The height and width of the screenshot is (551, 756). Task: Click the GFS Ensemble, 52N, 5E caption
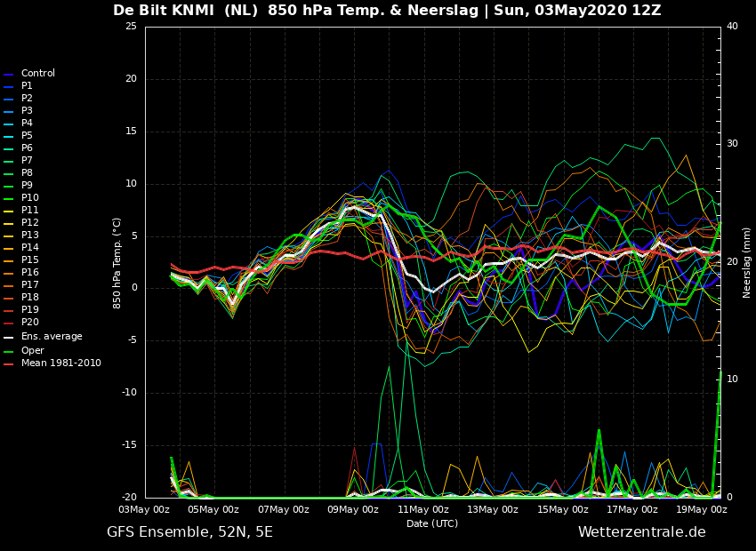189,532
